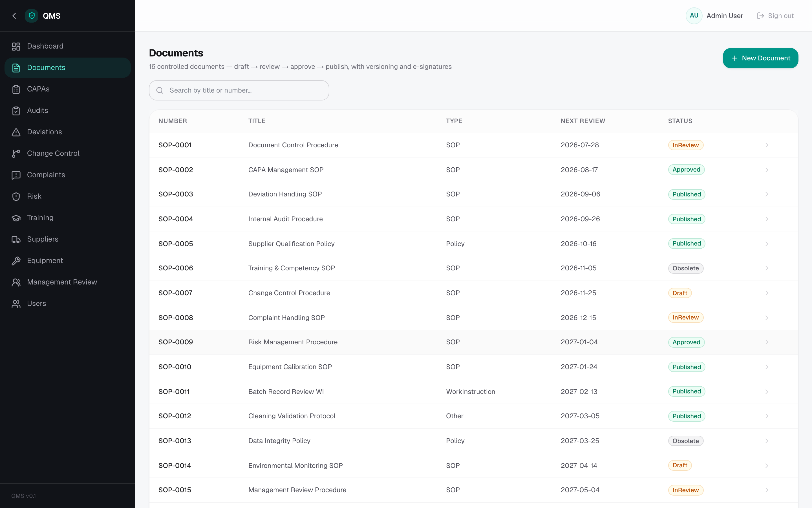The height and width of the screenshot is (508, 812).
Task: Open document SOP-0001 number link
Action: point(175,145)
